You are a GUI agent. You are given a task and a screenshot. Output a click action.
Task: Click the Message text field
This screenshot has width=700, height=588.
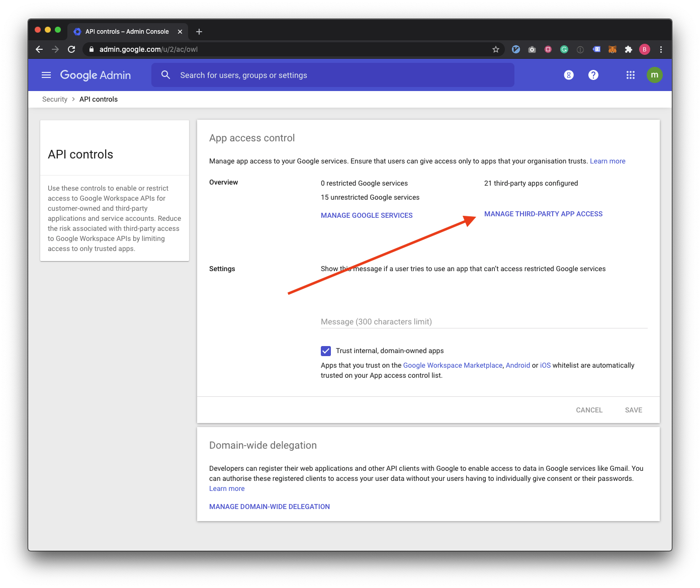[484, 321]
